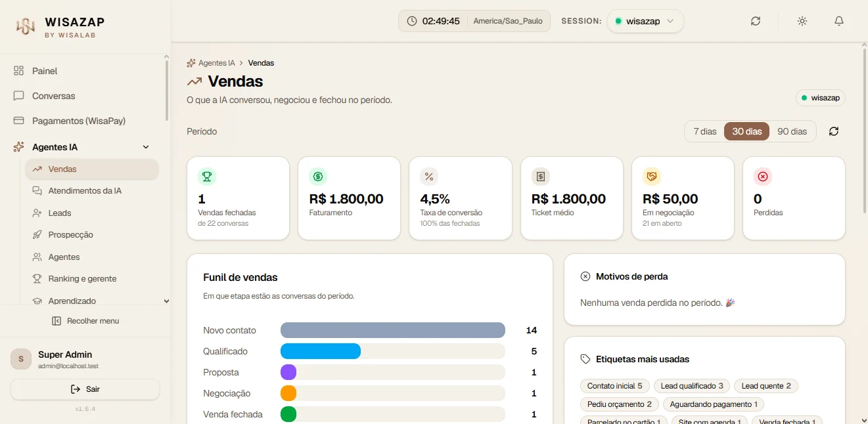Viewport: 868px width, 424px height.
Task: Click the orange Negociação funnel bar
Action: (288, 393)
